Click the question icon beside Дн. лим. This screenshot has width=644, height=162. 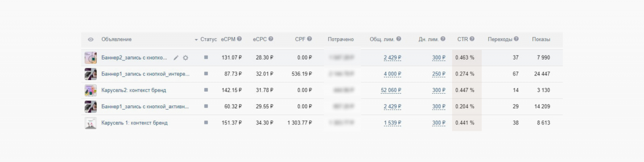tap(443, 39)
